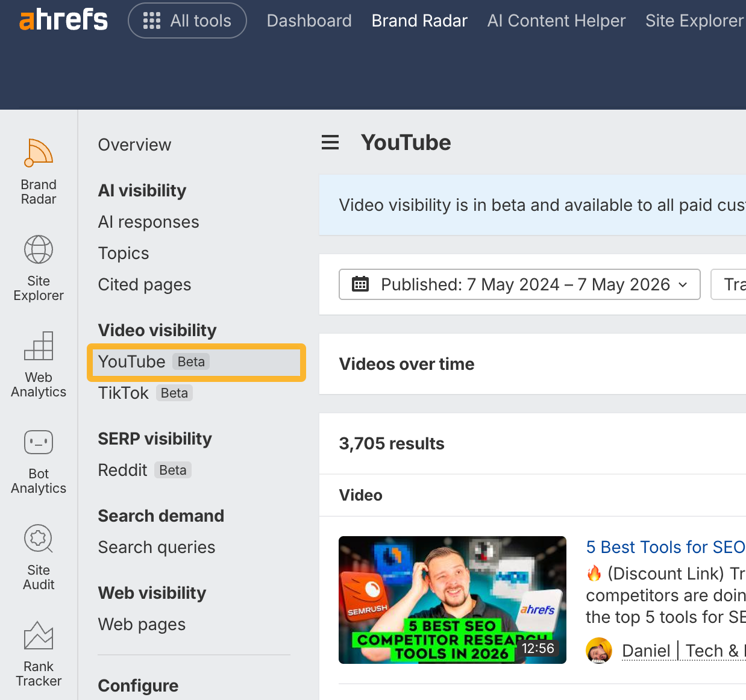Open the Published date range dropdown
This screenshot has width=746, height=700.
pos(519,284)
